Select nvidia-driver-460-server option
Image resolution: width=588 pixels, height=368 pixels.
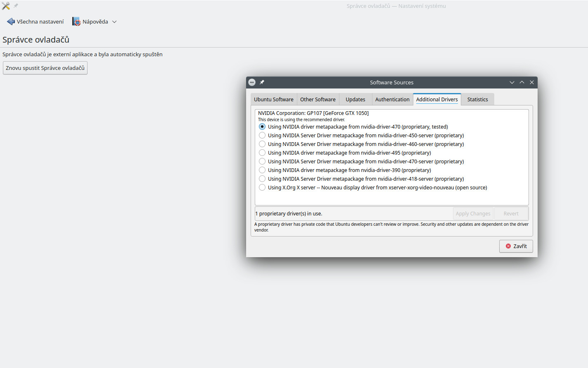(x=361, y=144)
